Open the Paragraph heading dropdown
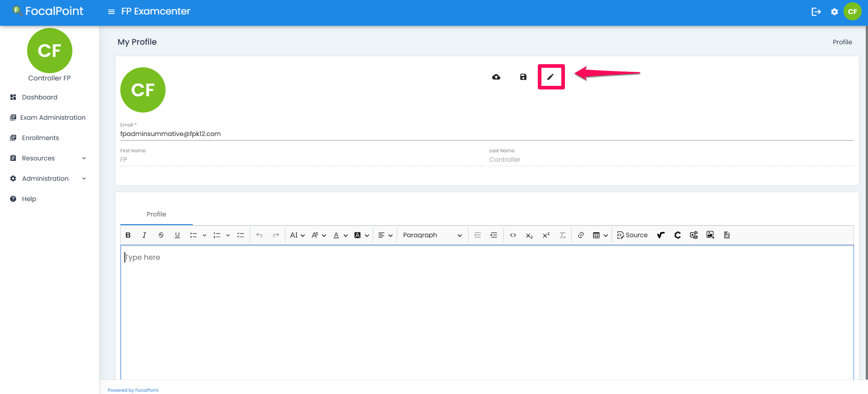Image resolution: width=868 pixels, height=394 pixels. 432,235
